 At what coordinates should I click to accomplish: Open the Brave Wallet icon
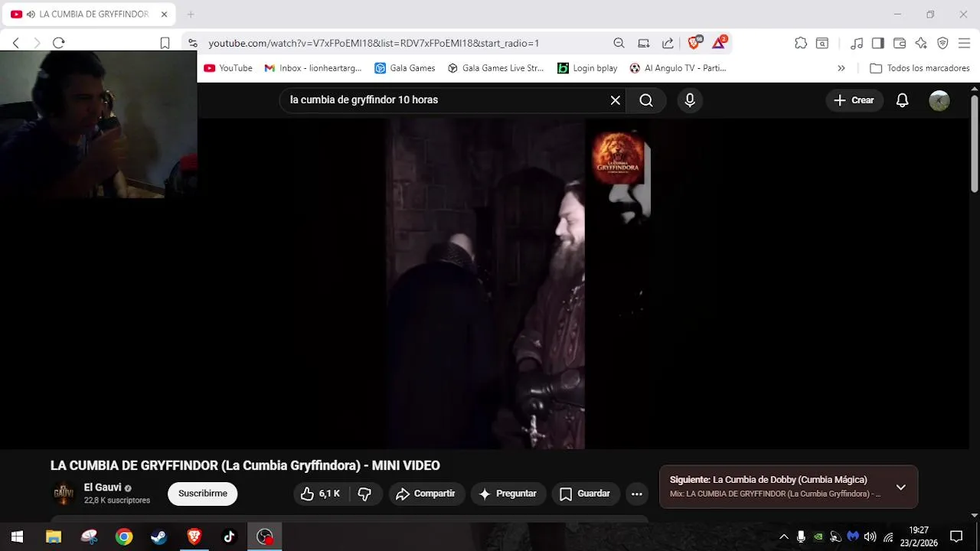(900, 44)
